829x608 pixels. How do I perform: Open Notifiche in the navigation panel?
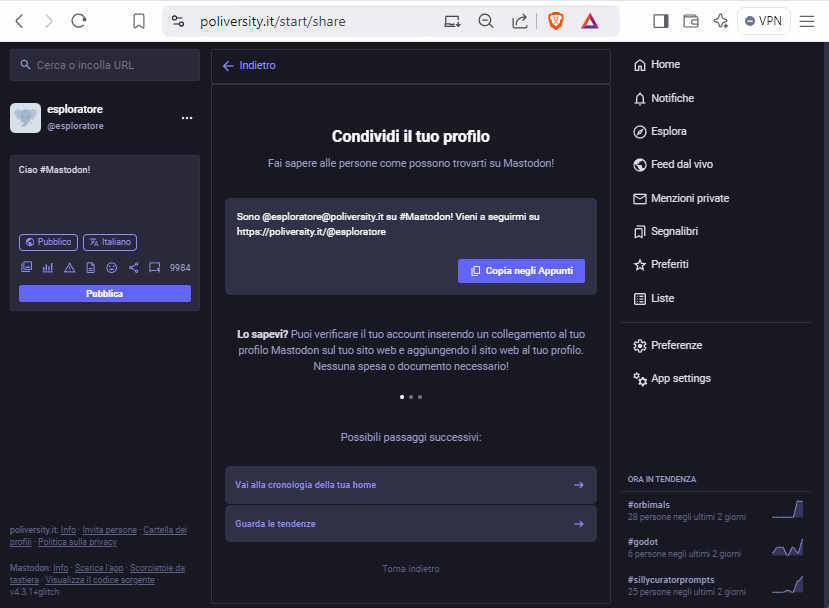[663, 98]
